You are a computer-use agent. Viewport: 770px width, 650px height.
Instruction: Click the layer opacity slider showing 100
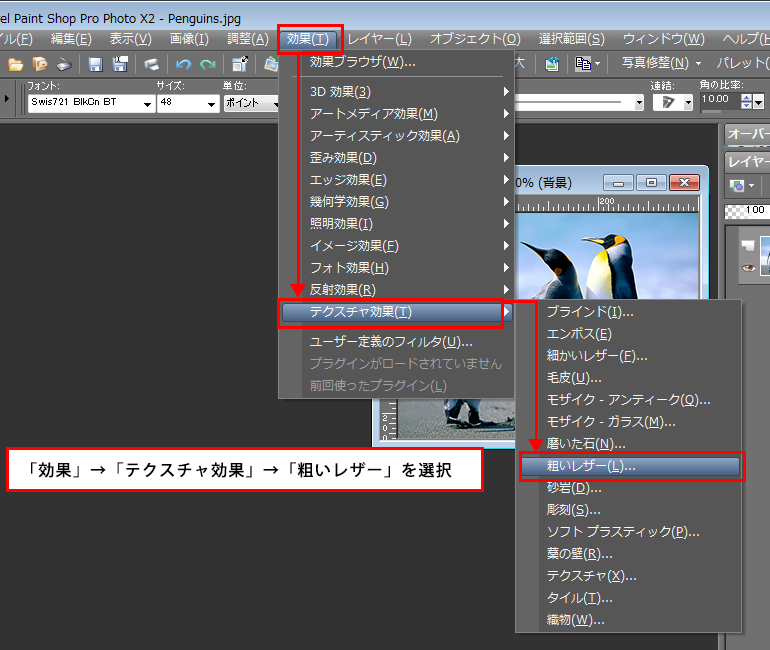747,211
